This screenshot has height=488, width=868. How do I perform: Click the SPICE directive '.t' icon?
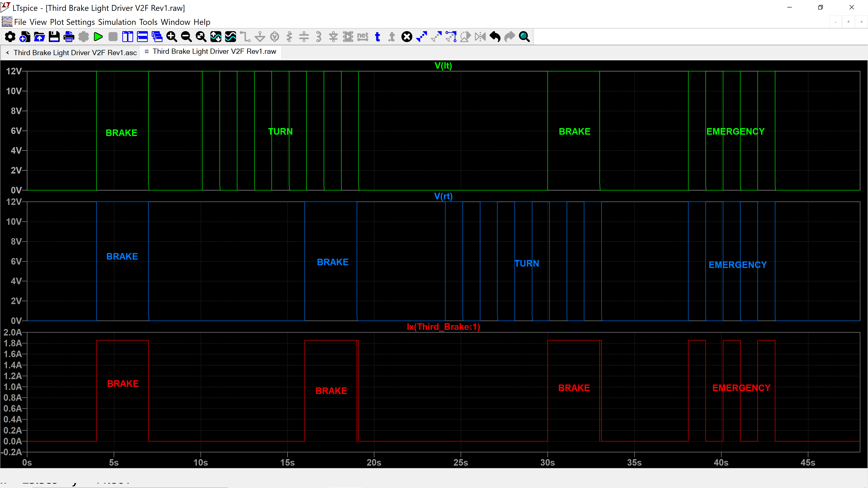click(x=392, y=37)
